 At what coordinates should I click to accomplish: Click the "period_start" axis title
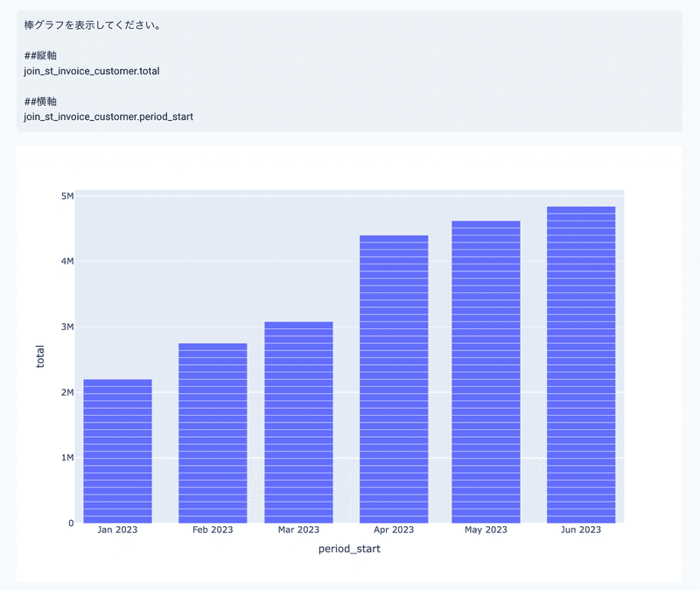pos(349,549)
